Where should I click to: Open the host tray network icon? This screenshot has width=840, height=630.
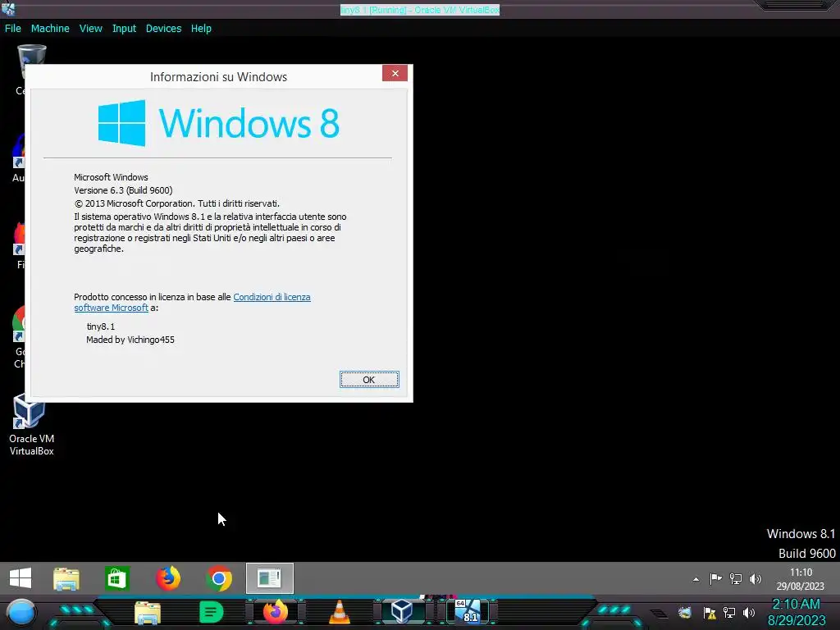[729, 613]
